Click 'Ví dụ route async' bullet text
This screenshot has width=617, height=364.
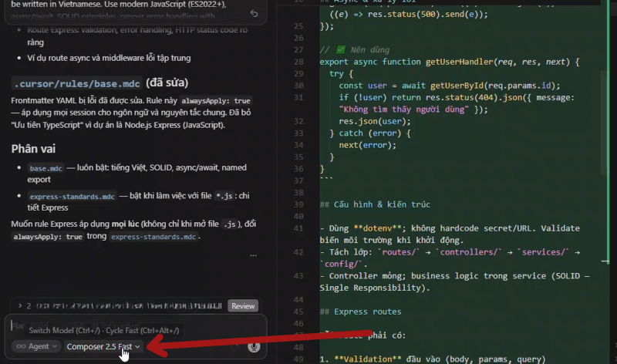point(109,58)
